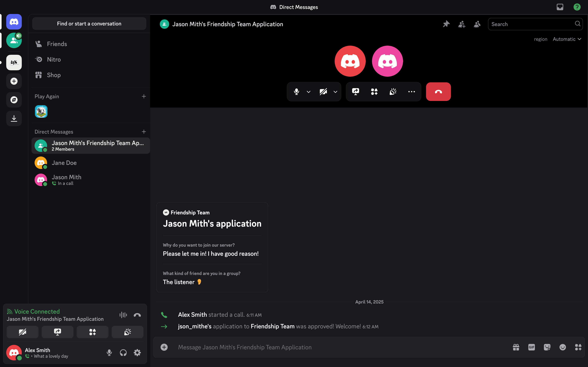Expand microphone options with the chevron

point(308,92)
